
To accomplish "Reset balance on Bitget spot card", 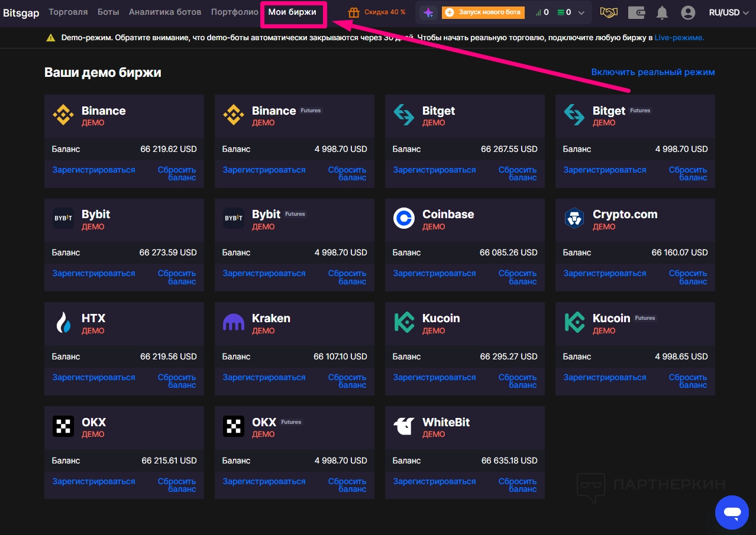I will [x=518, y=173].
